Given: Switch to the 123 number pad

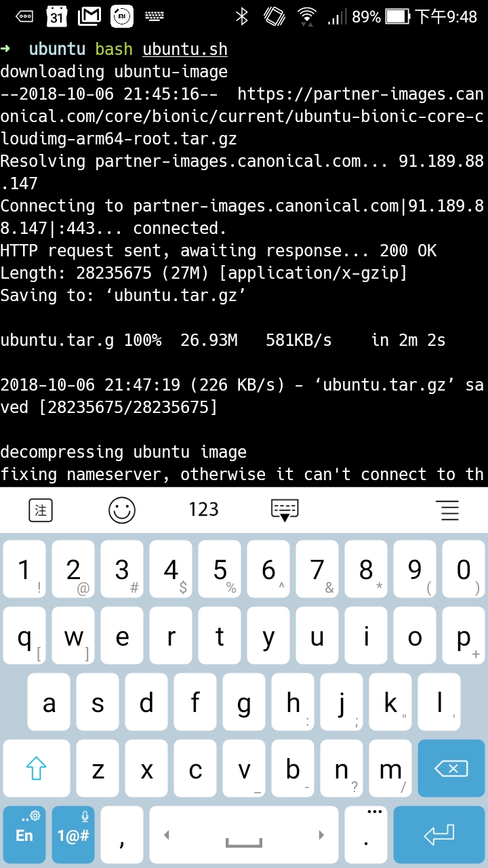Looking at the screenshot, I should click(203, 509).
